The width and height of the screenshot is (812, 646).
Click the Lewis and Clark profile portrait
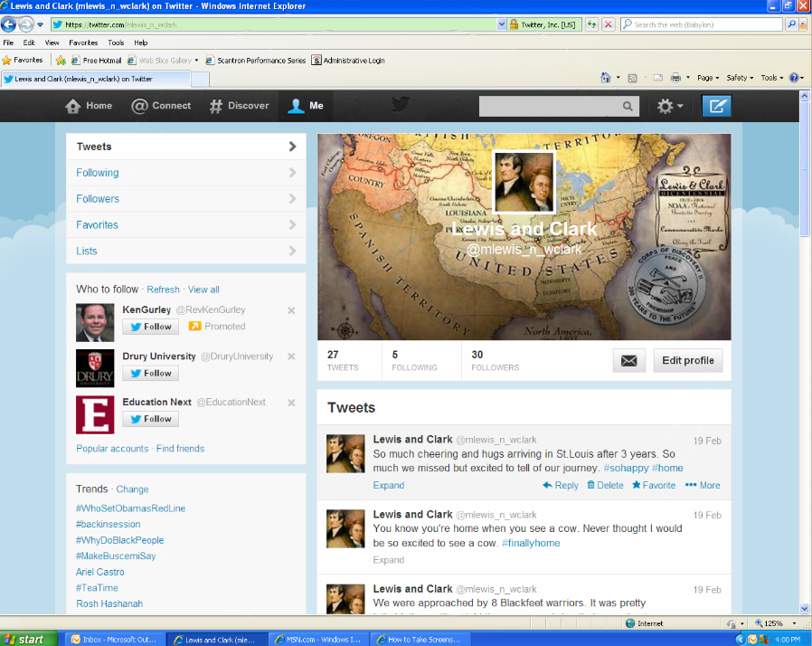(524, 183)
